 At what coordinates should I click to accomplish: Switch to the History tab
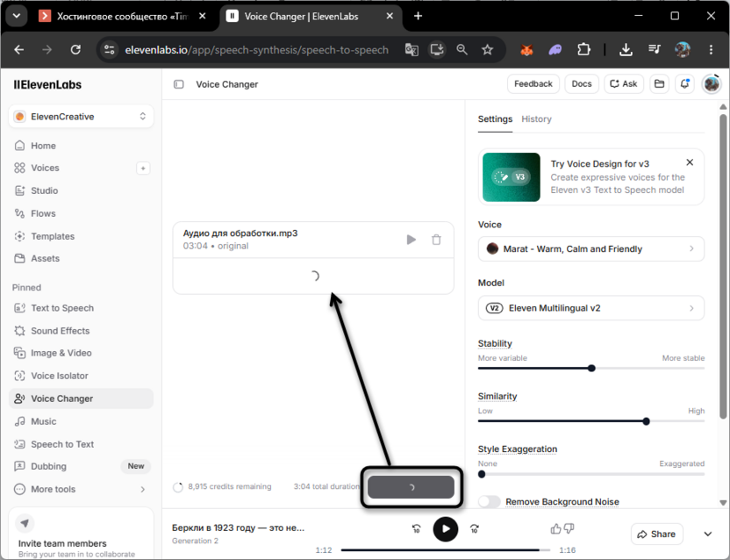pyautogui.click(x=536, y=119)
